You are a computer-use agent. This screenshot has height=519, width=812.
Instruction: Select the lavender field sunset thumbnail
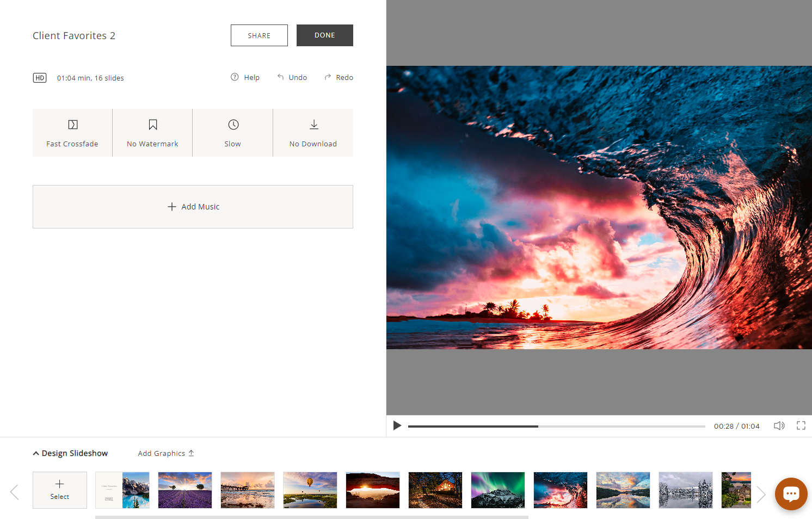click(x=185, y=490)
